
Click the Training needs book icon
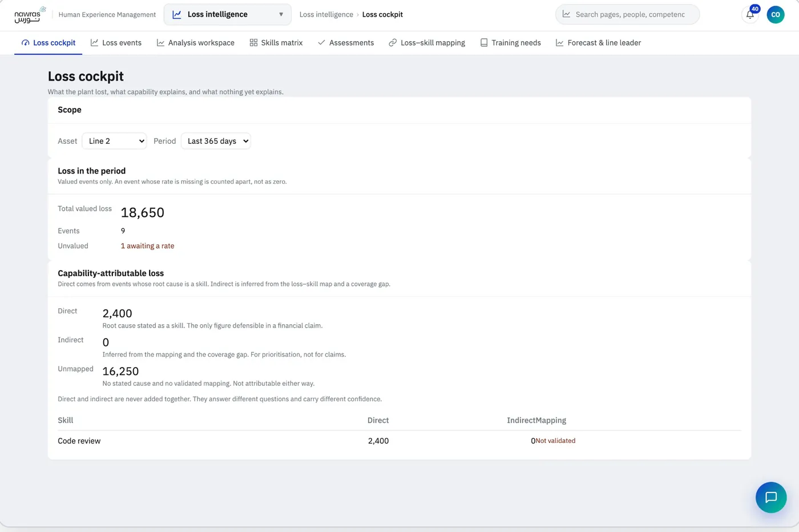point(484,43)
